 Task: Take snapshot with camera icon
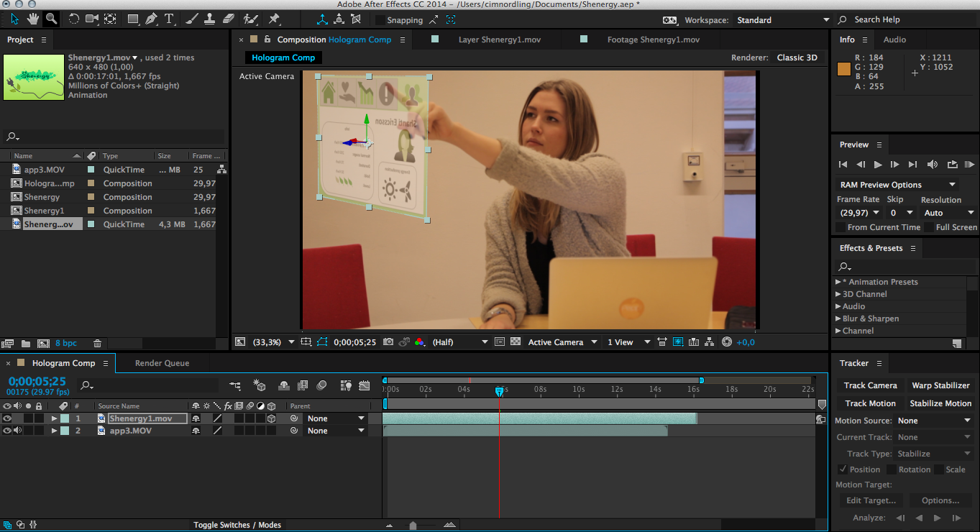[388, 342]
